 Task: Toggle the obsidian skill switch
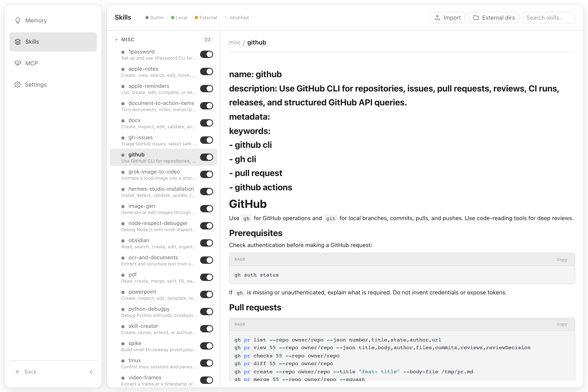click(206, 243)
